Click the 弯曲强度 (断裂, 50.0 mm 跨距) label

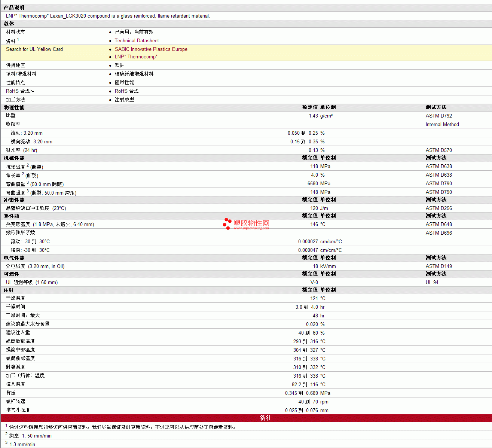tap(41, 192)
